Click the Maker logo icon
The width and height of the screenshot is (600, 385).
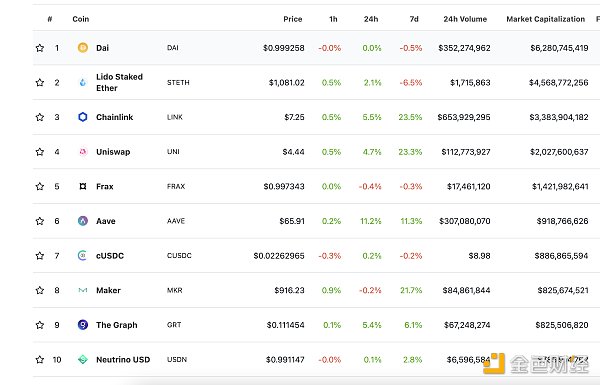(x=83, y=290)
